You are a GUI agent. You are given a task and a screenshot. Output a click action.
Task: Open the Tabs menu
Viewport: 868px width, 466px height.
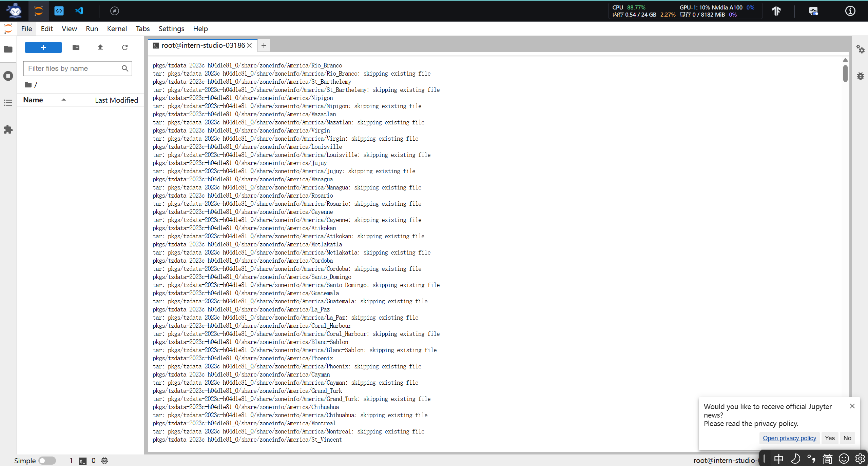coord(143,29)
